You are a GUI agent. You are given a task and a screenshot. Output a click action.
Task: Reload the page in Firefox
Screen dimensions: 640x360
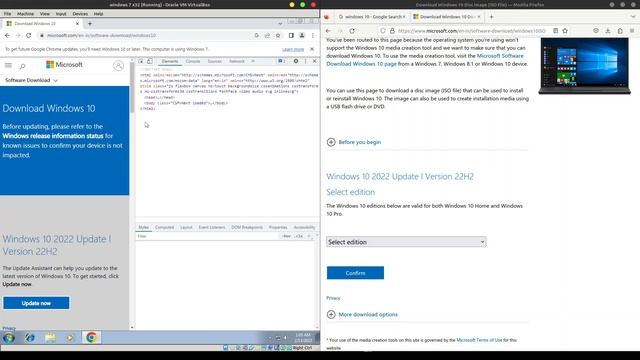[352, 31]
